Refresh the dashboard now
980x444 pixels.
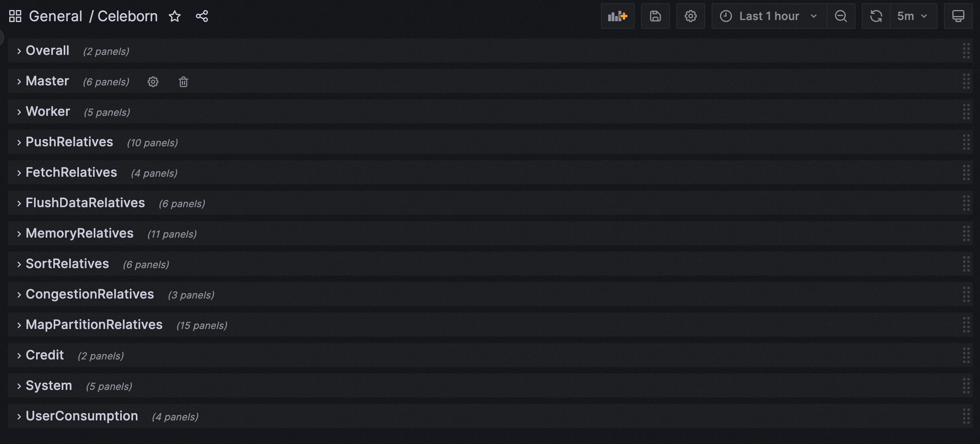876,16
